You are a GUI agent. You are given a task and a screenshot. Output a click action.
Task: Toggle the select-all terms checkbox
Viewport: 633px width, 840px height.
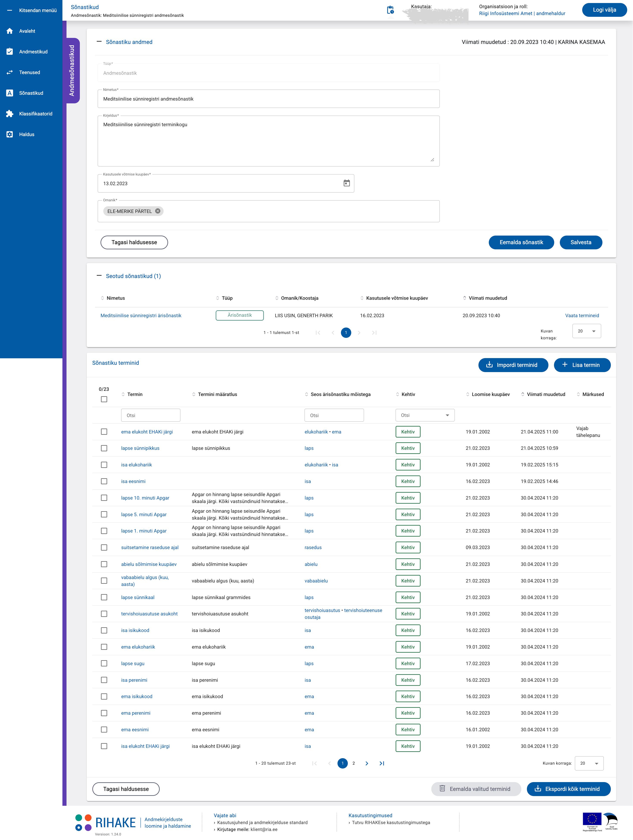coord(104,399)
